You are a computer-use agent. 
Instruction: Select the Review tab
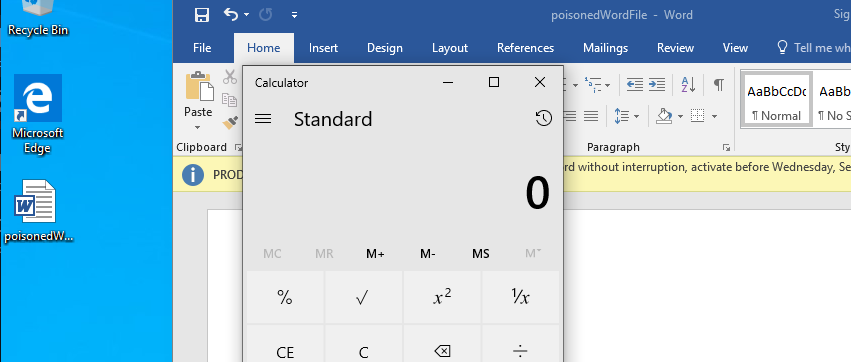(675, 48)
